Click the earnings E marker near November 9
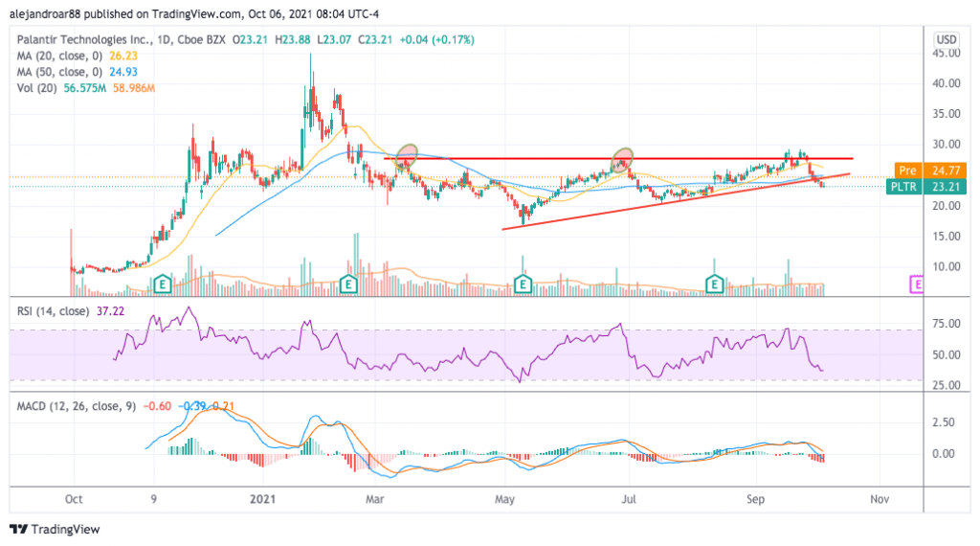Screen dimensions: 980x546 [x=163, y=284]
